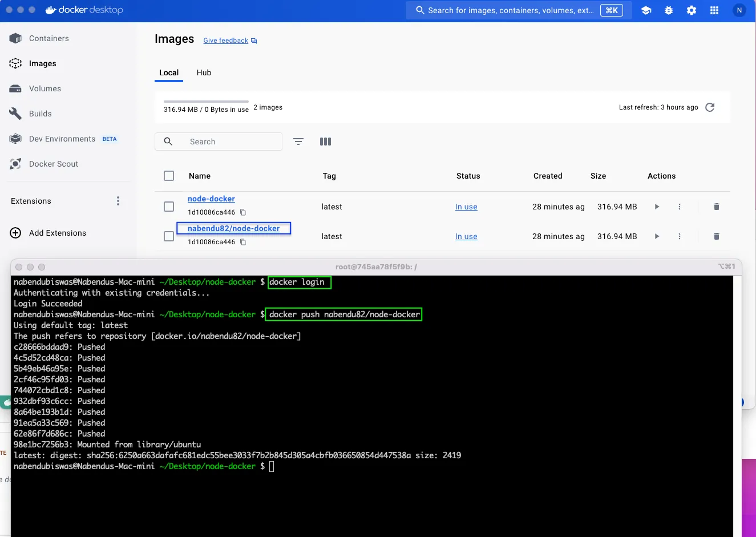Click the sha256 digest line in terminal
Viewport: 756px width, 537px height.
(x=237, y=455)
